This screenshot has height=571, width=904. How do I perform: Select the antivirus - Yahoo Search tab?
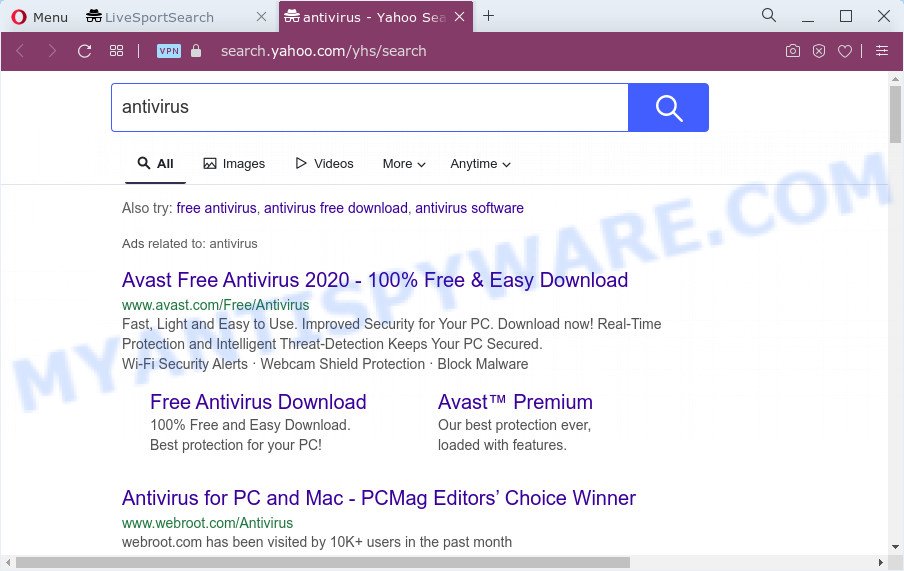pyautogui.click(x=366, y=17)
